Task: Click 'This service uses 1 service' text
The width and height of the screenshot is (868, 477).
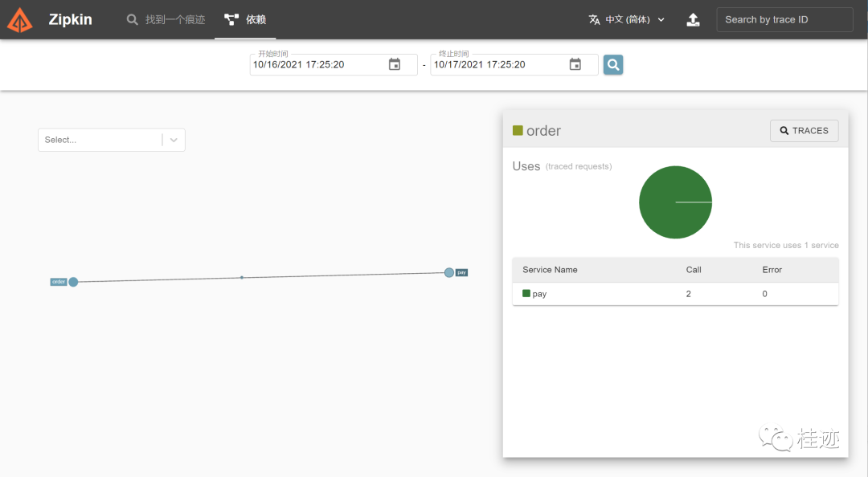Action: tap(786, 245)
